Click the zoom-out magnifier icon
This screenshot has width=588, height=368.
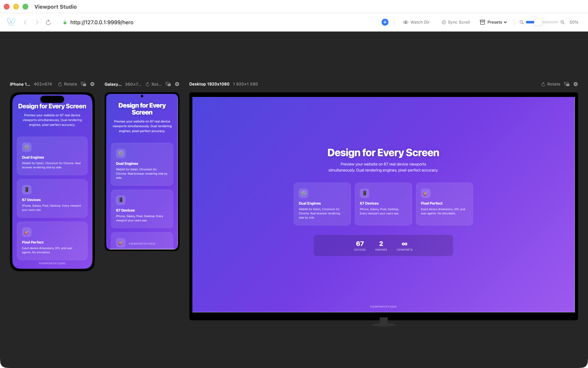[x=521, y=22]
